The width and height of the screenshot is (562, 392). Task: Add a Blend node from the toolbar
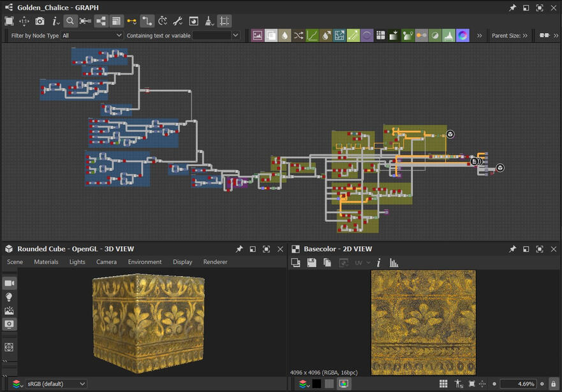[271, 36]
